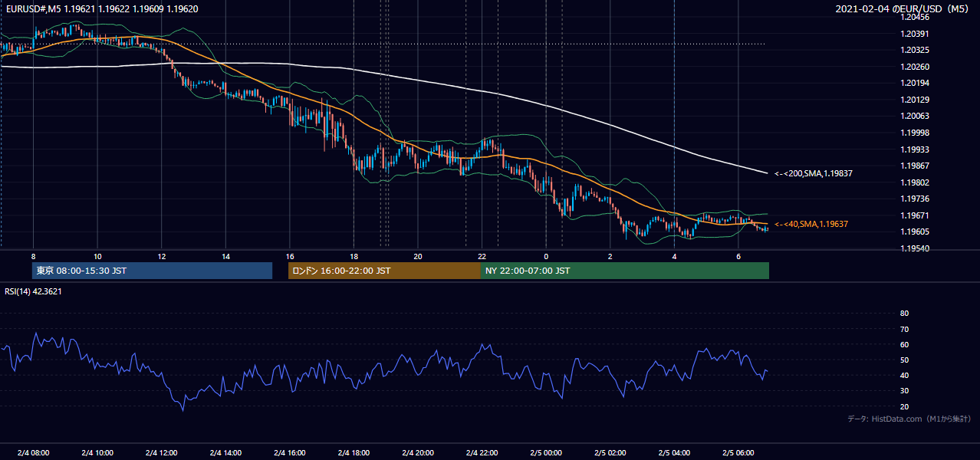
Task: Click the 2/4 16:00 time label
Action: coord(290,452)
